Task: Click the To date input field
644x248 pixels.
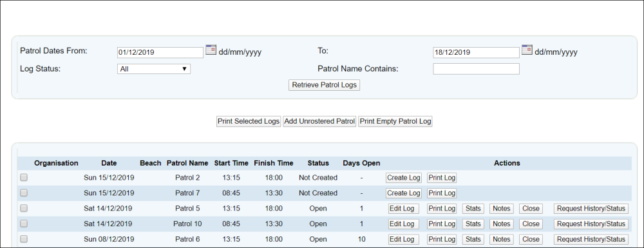Action: click(x=476, y=53)
